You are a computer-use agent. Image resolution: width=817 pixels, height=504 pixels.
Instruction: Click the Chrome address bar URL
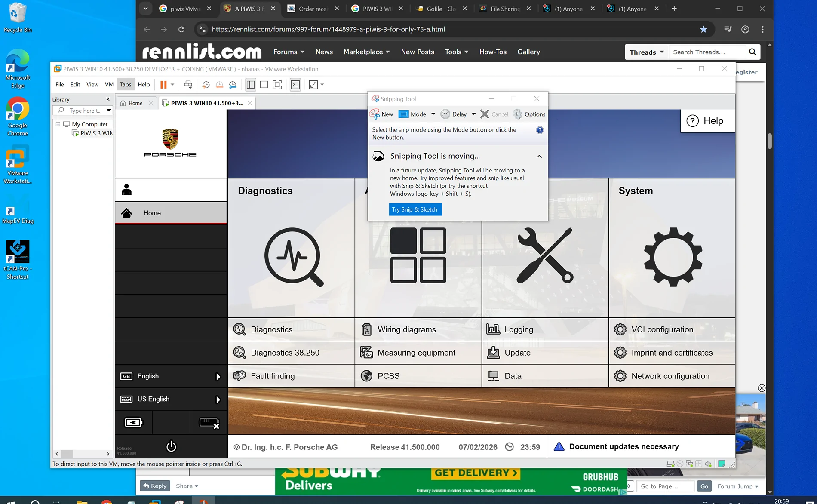click(328, 29)
